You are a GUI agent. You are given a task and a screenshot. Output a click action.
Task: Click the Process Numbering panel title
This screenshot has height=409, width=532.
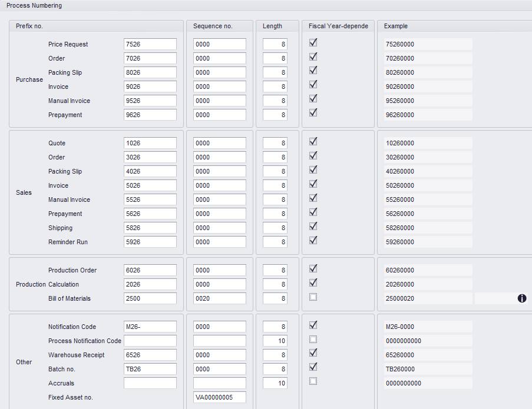[x=34, y=5]
